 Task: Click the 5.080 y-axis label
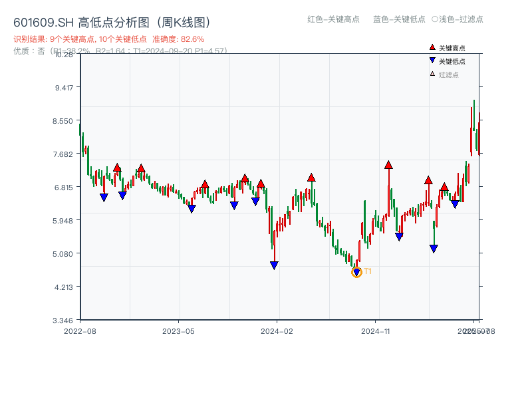tap(63, 254)
